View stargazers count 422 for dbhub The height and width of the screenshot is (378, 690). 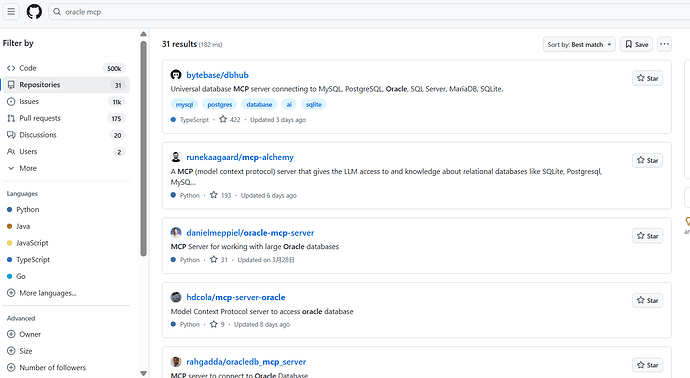230,120
